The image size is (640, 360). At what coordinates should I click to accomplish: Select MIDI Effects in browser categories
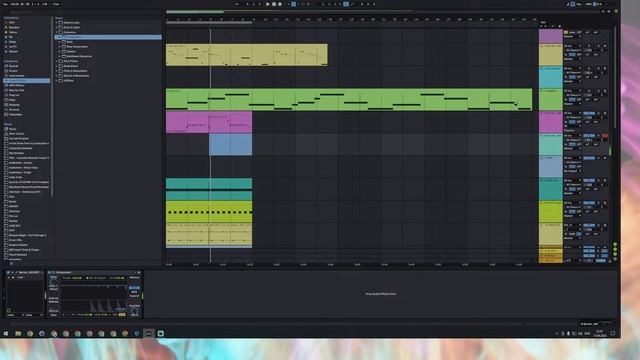(16, 86)
